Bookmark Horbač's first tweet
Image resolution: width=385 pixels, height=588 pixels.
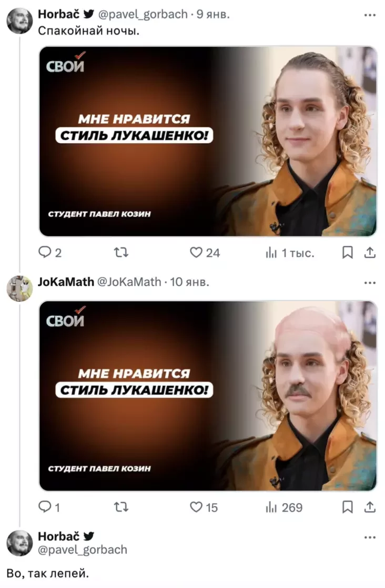[348, 252]
